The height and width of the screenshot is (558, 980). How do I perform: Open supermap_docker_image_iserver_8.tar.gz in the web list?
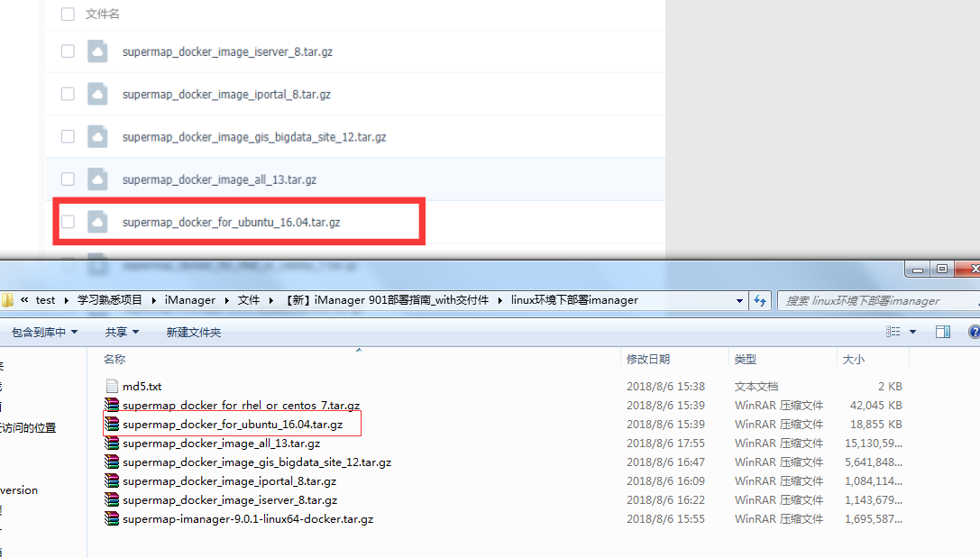(x=227, y=52)
